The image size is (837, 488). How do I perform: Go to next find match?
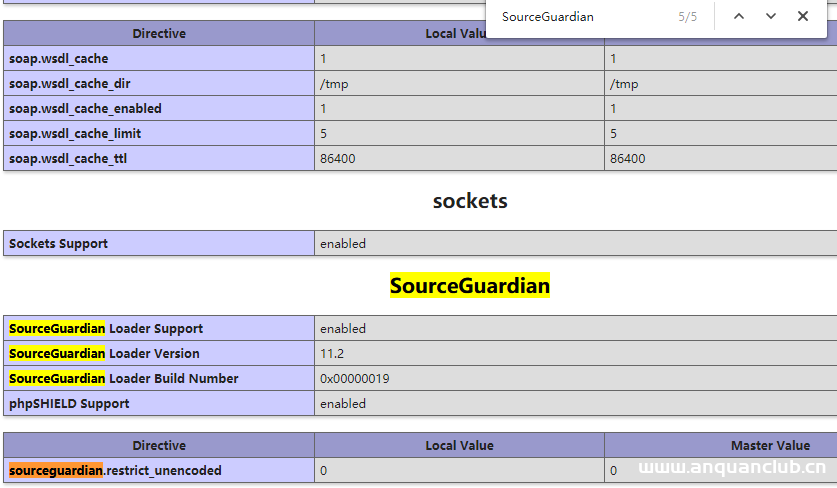tap(771, 16)
